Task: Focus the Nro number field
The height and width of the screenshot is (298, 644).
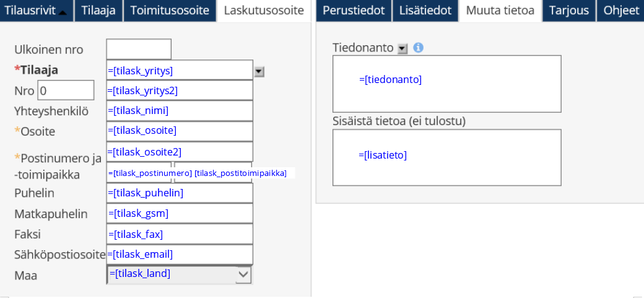Action: point(66,90)
